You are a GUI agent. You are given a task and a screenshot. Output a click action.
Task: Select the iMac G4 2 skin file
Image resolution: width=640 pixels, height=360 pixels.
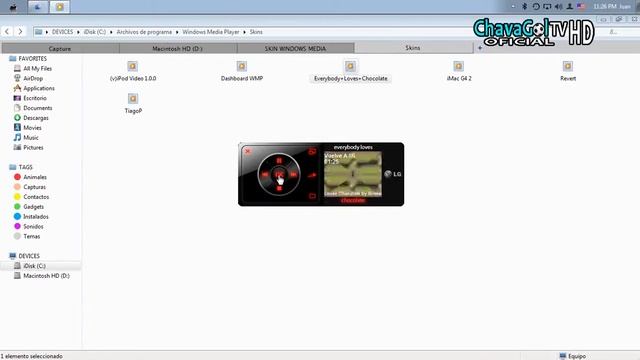pyautogui.click(x=459, y=71)
